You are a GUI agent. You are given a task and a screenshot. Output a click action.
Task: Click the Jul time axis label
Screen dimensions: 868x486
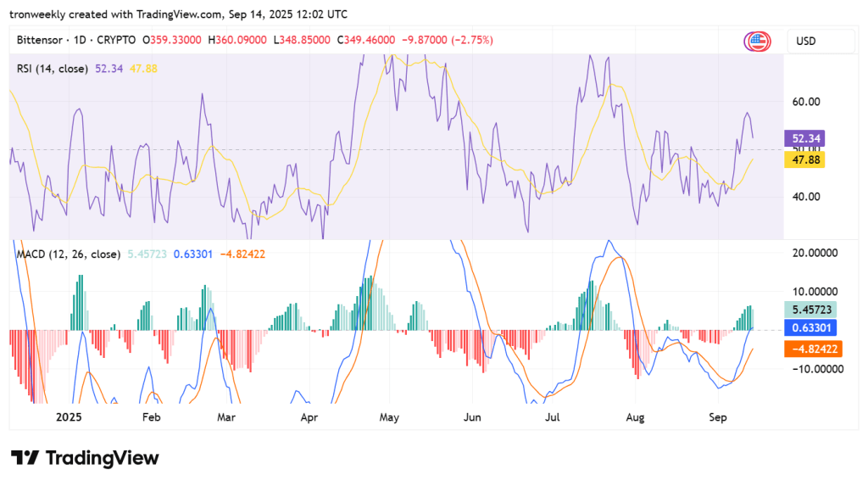552,417
